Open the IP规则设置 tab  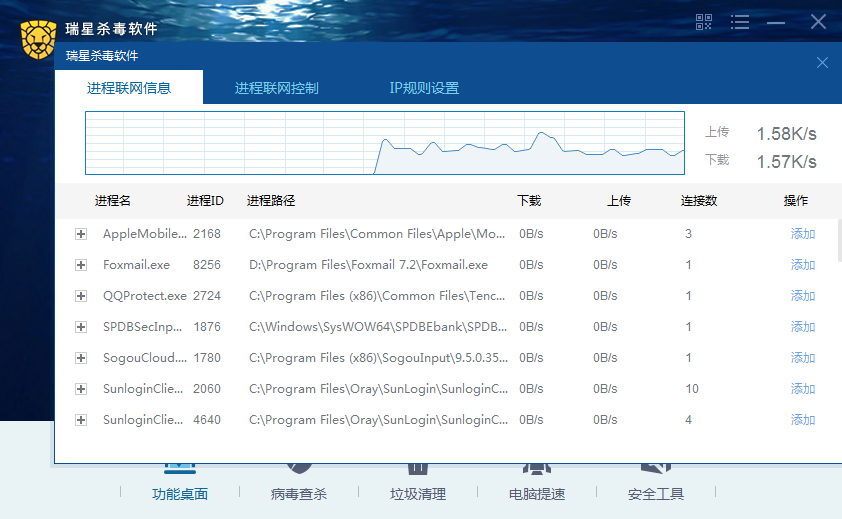pyautogui.click(x=424, y=88)
